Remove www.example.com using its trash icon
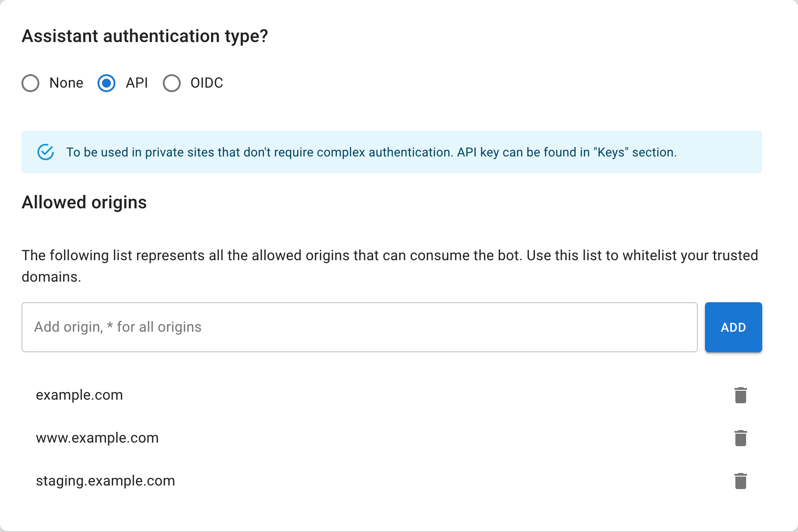Viewport: 798px width, 532px height. click(x=741, y=438)
